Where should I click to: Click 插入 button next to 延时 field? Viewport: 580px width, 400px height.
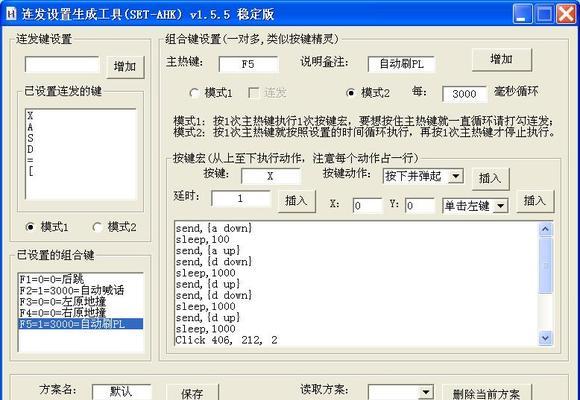pyautogui.click(x=296, y=201)
